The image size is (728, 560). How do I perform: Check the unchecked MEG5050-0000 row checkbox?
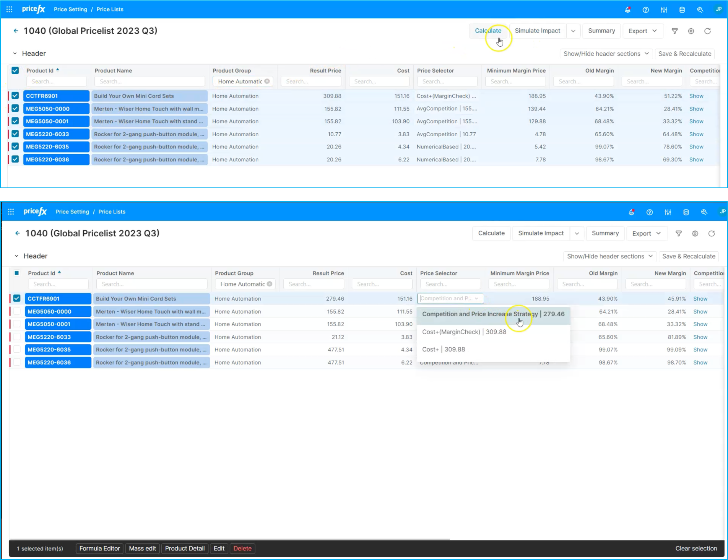17,311
